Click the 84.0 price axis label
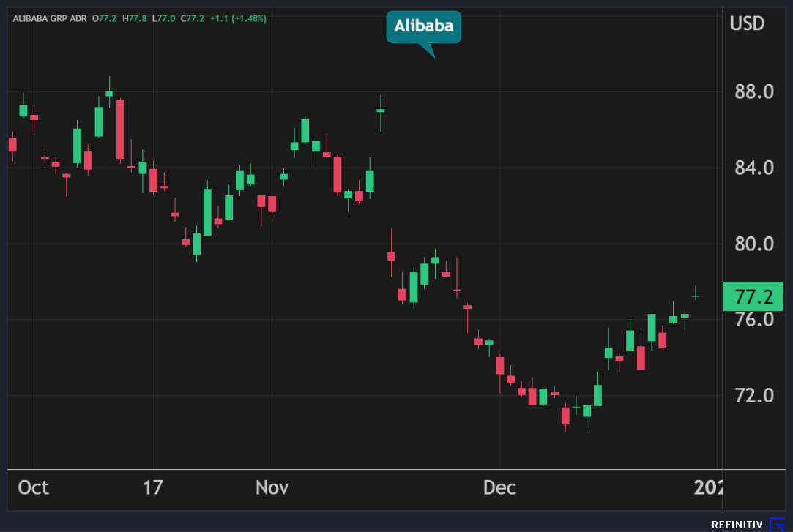The image size is (793, 532). pos(754,168)
